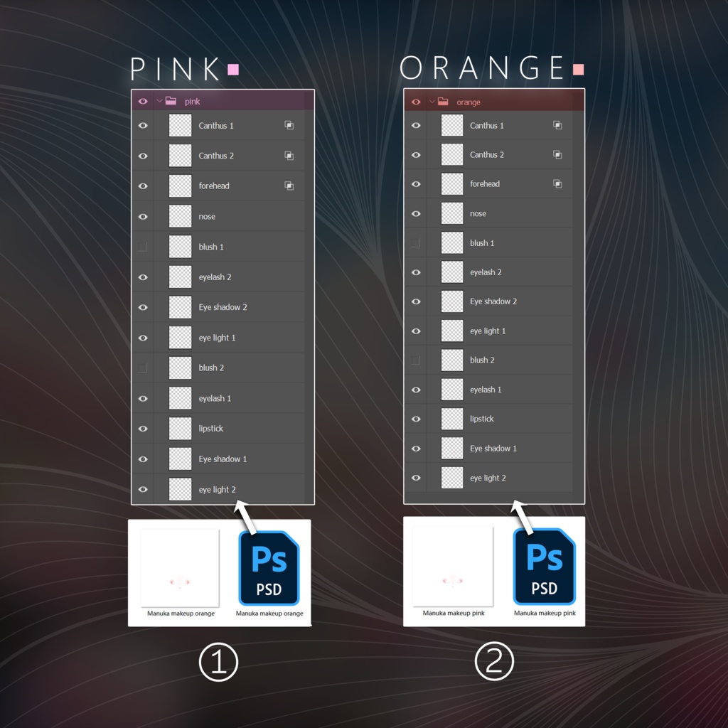This screenshot has width=728, height=728.
Task: Hide eye light 2 layer in pink panel
Action: tap(143, 489)
